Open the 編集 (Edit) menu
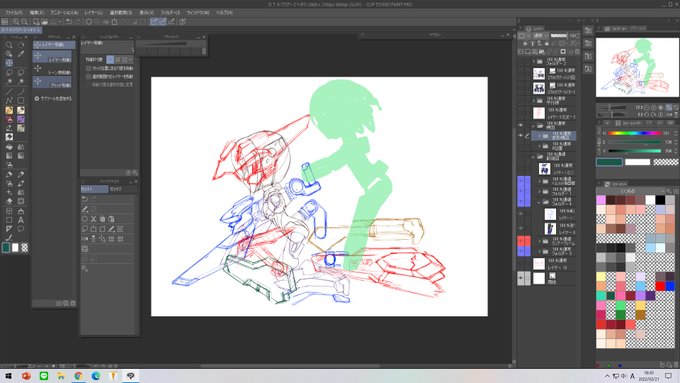The image size is (680, 383). [x=37, y=13]
